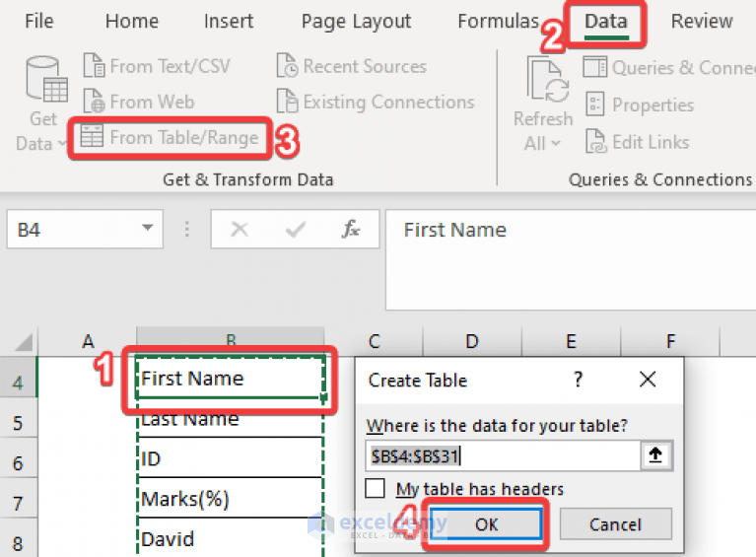
Task: Click From Text/CSV import icon
Action: point(94,65)
